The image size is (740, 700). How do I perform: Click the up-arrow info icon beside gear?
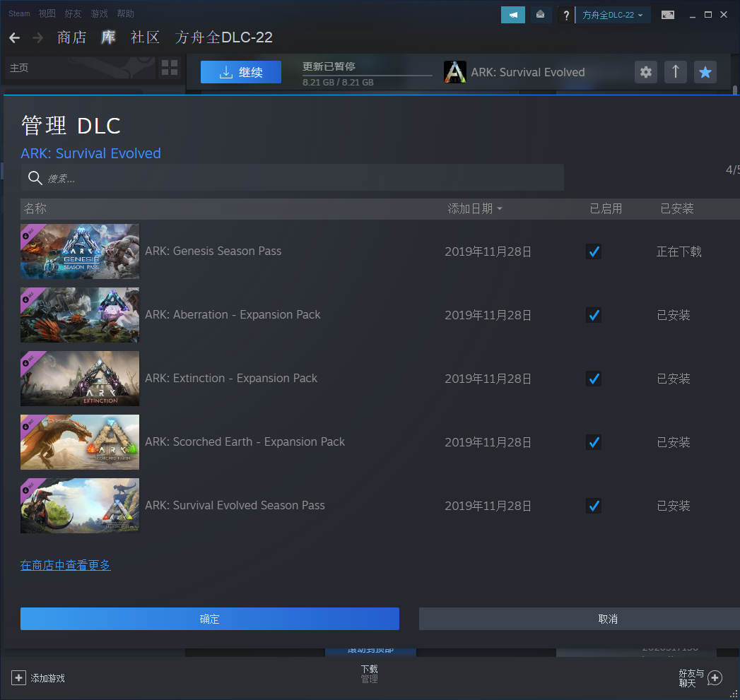676,72
